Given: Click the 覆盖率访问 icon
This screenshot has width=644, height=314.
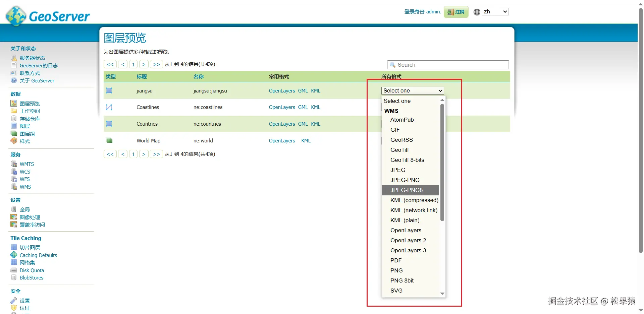Looking at the screenshot, I should coord(14,225).
